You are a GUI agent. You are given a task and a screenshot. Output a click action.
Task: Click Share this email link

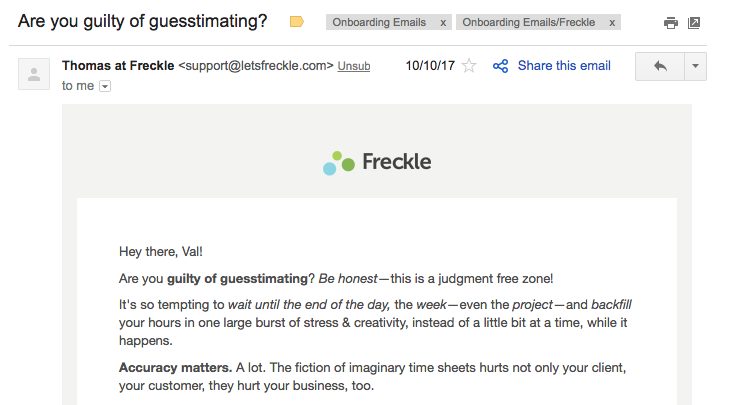[x=564, y=66]
